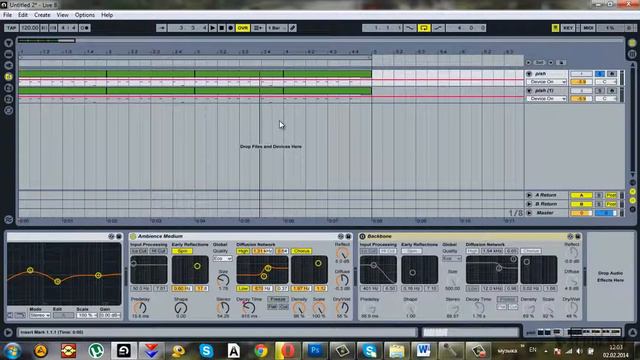Viewport: 640px width, 360px height.
Task: Click the Backbone device hot-swap icon
Action: point(570,236)
